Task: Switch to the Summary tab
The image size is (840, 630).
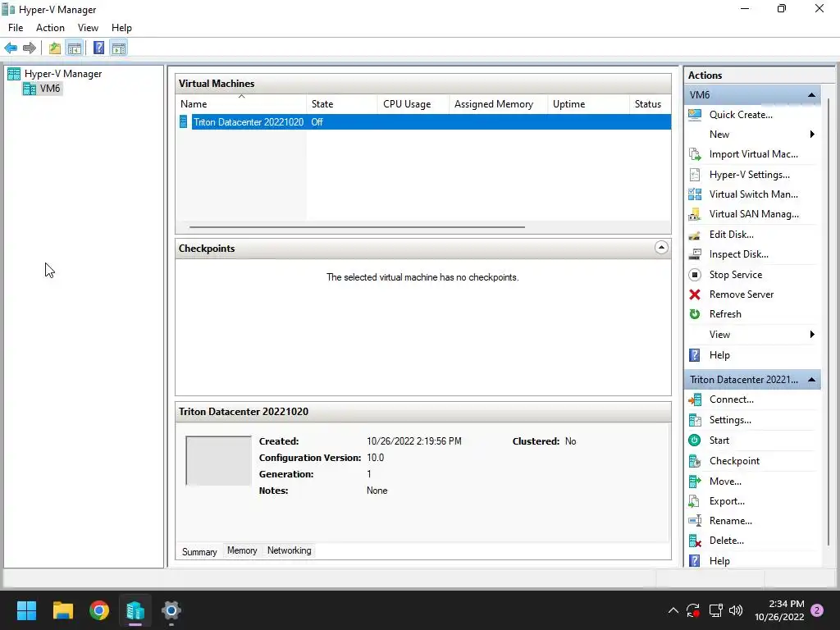Action: tap(199, 552)
